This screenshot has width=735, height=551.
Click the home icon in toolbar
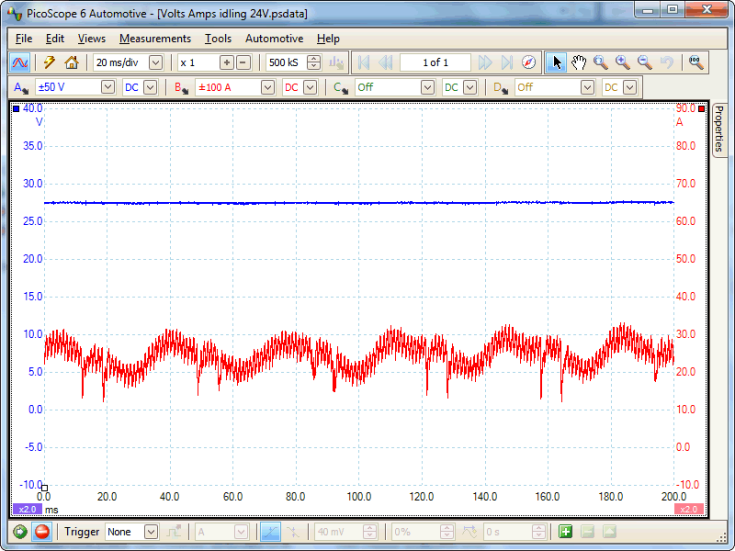71,62
